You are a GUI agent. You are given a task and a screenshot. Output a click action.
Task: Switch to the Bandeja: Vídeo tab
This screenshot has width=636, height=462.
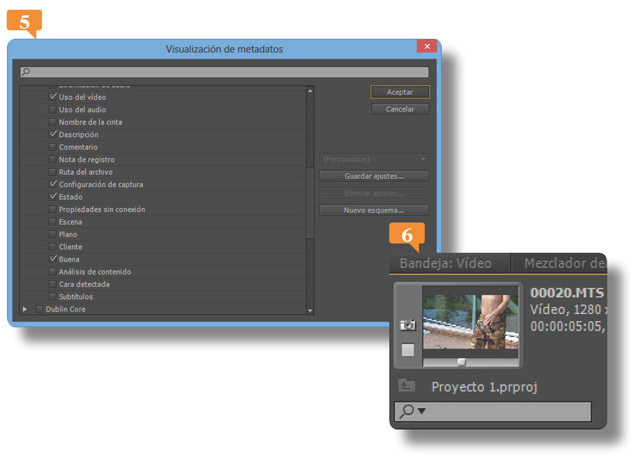448,263
